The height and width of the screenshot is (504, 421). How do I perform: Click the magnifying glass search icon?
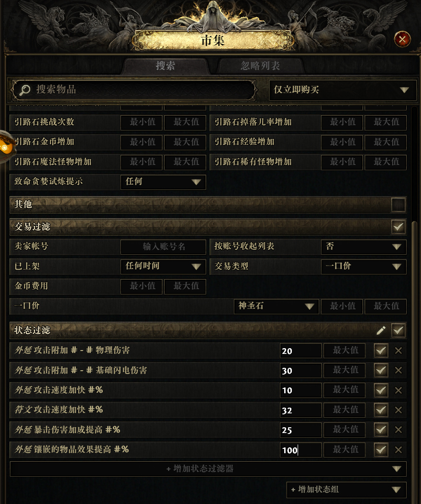click(x=24, y=90)
